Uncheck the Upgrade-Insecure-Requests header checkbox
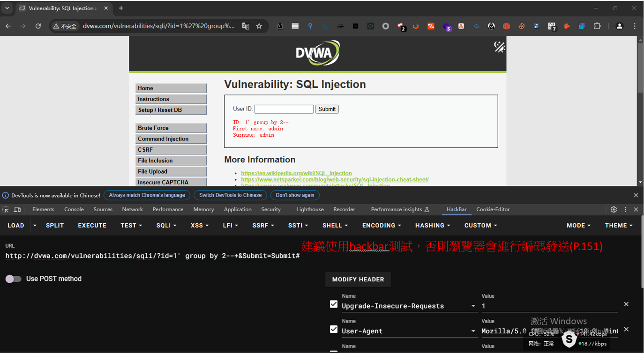 333,304
